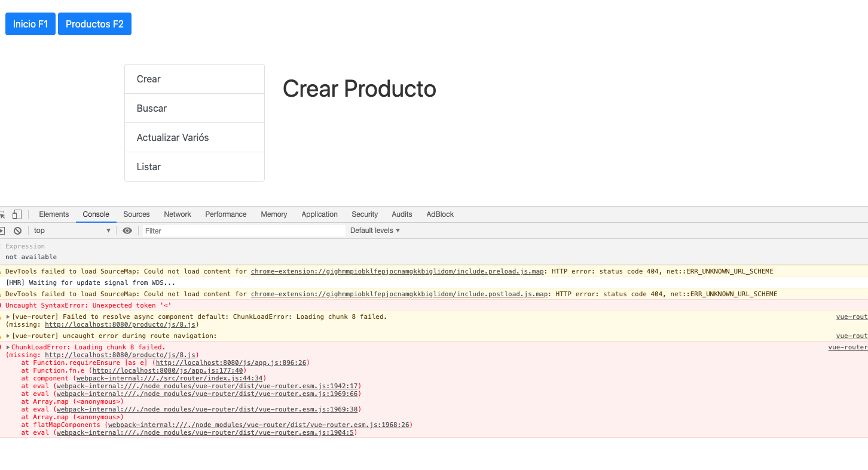Expand the 'Failed to resolve async component' warning

pyautogui.click(x=8, y=317)
